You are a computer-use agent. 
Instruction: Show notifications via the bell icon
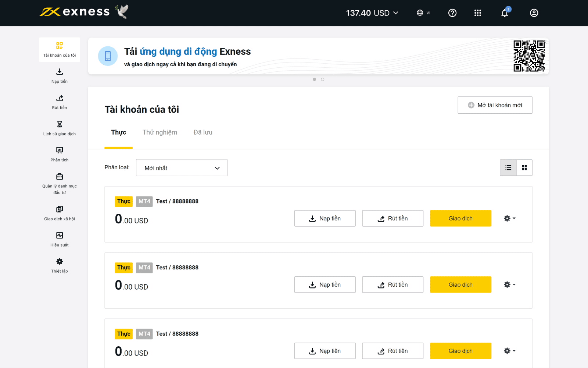pos(505,13)
